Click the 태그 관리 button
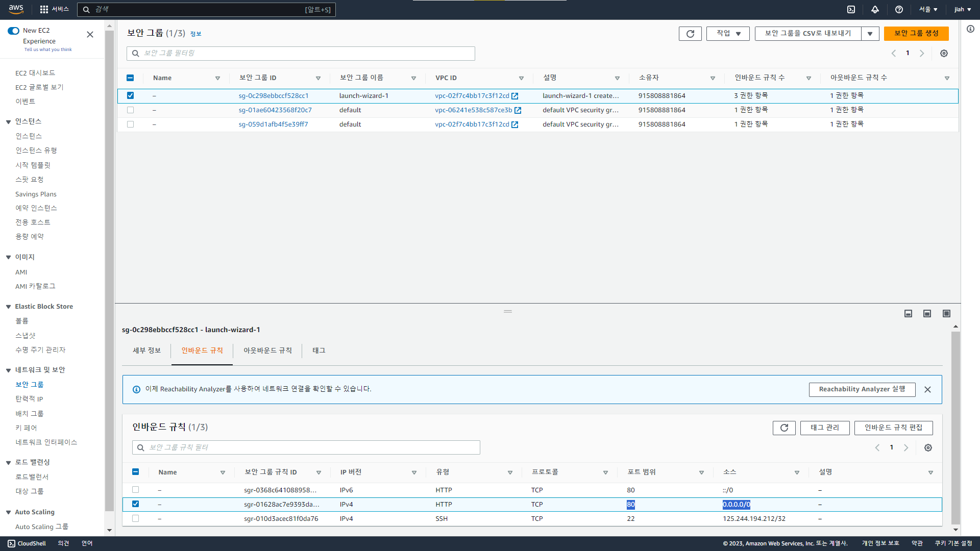The height and width of the screenshot is (551, 980). 825,428
